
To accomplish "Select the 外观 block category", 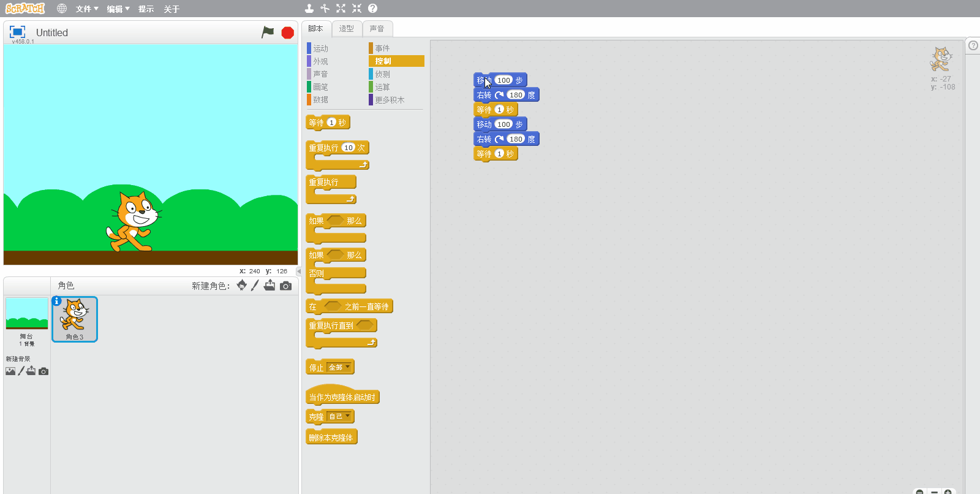I will point(320,61).
